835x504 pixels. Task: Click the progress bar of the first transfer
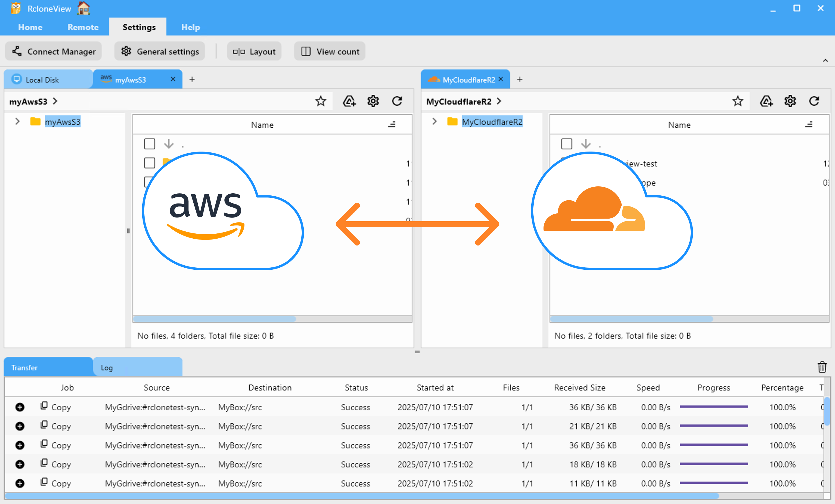(714, 407)
